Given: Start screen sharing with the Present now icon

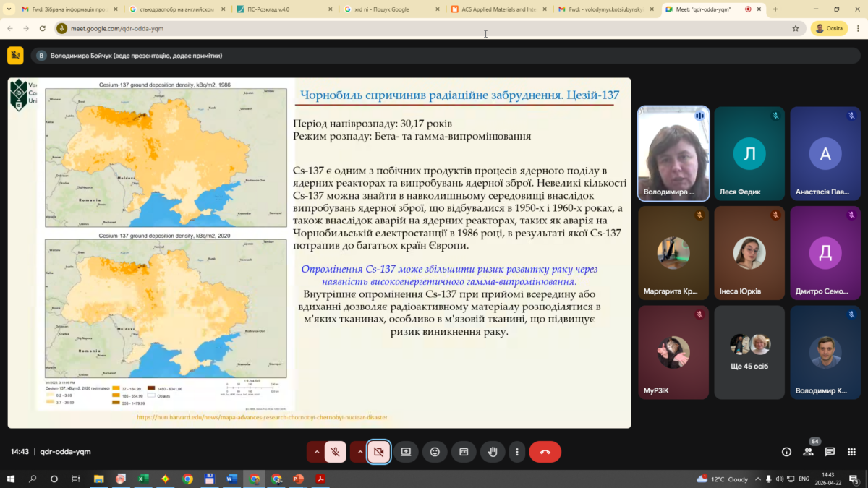Looking at the screenshot, I should [x=406, y=452].
